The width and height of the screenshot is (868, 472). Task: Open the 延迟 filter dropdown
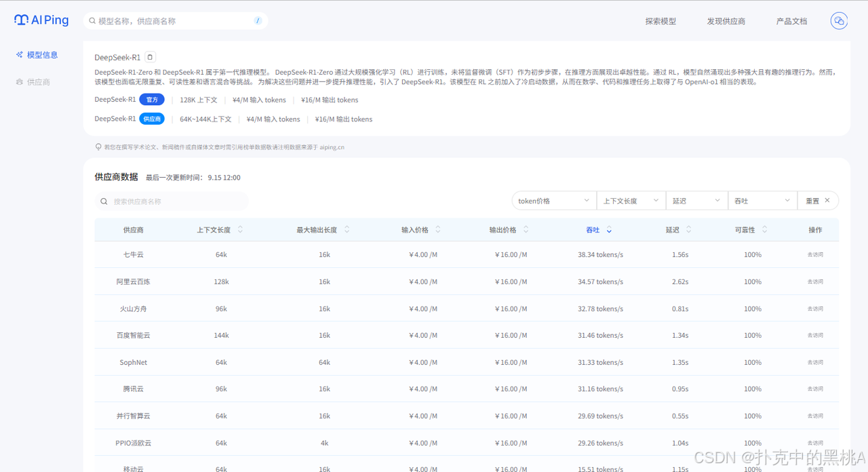click(x=697, y=201)
